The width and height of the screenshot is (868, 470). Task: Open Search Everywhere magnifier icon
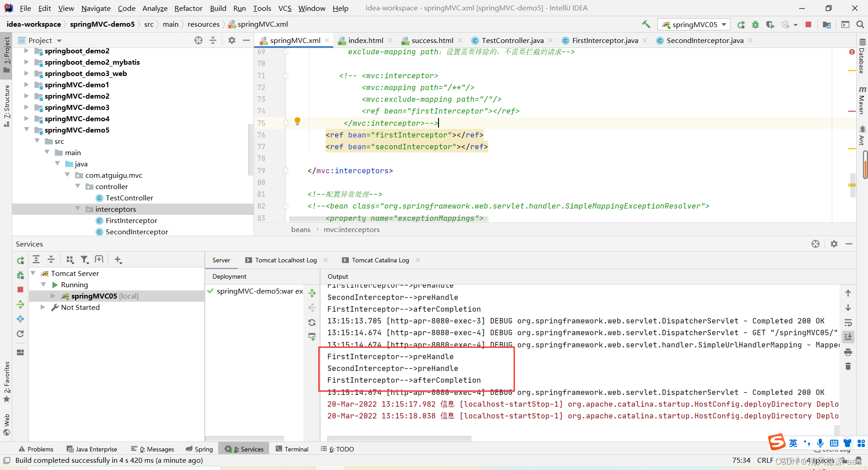pos(860,24)
